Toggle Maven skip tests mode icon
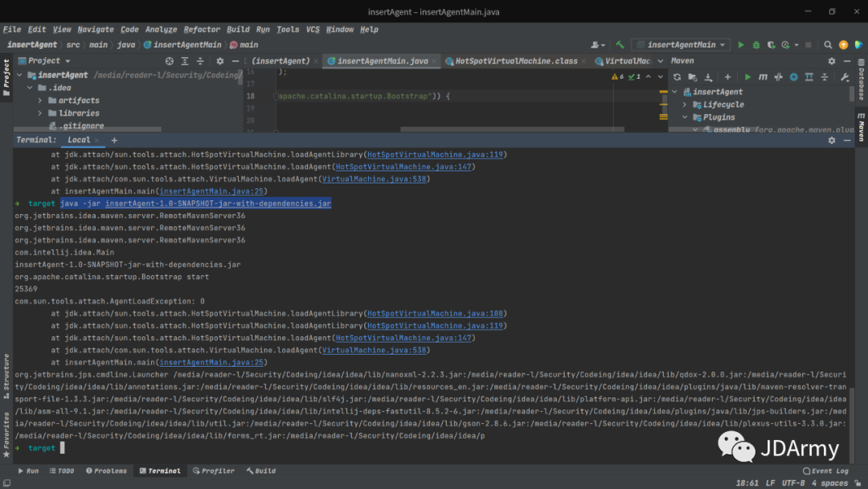This screenshot has height=489, width=868. [794, 77]
